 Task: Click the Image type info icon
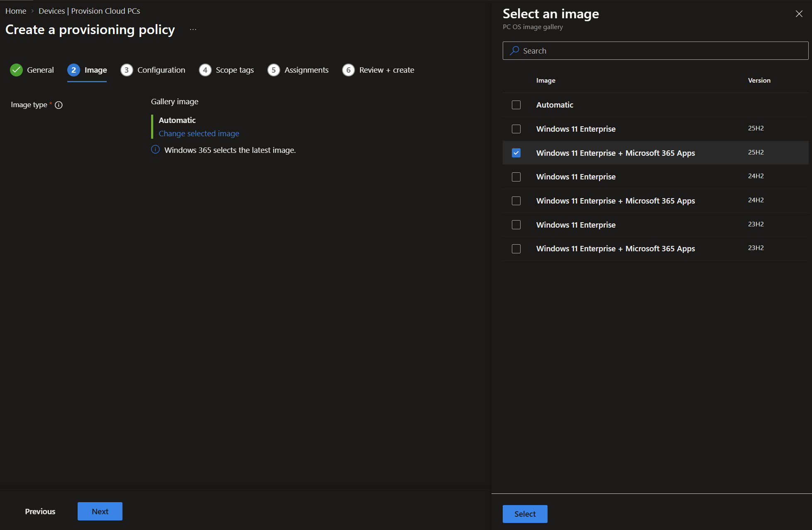(x=59, y=105)
